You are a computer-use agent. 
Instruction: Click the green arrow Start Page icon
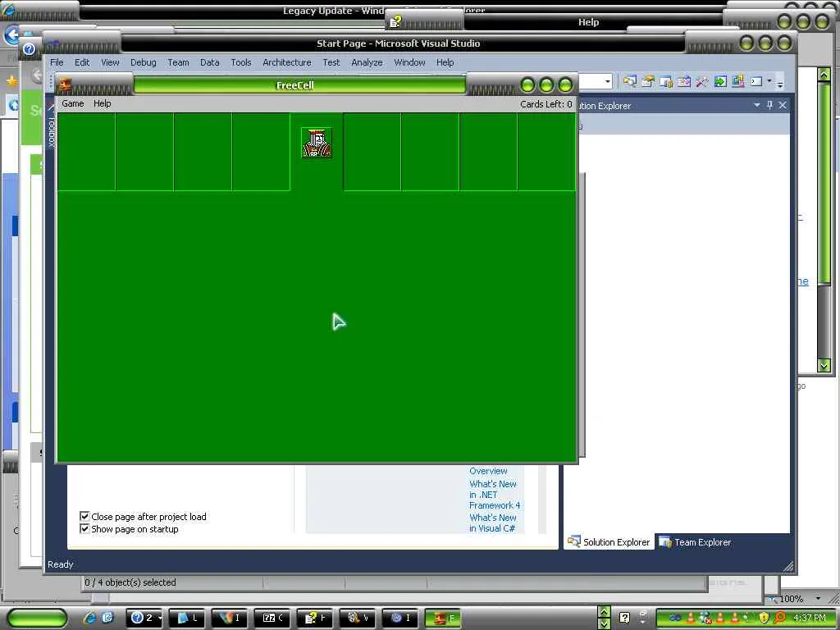coord(720,81)
